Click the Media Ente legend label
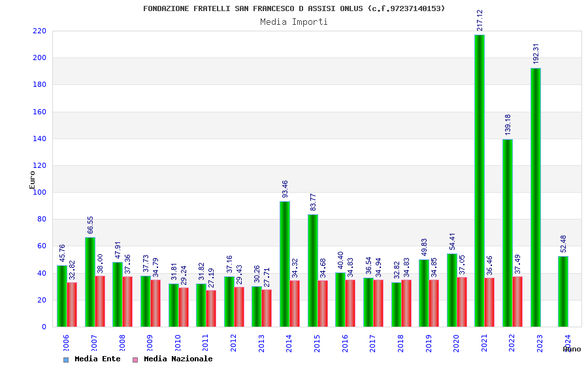 (97, 359)
